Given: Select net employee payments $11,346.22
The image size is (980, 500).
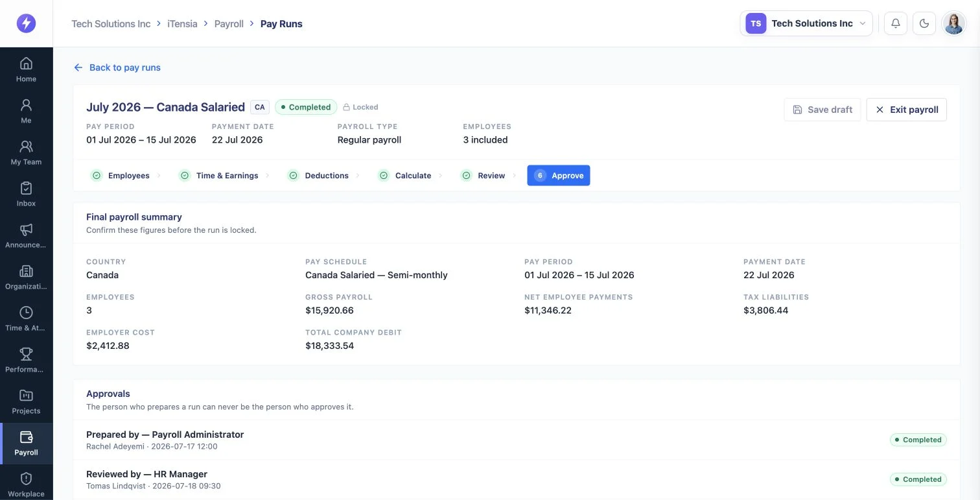Looking at the screenshot, I should 548,311.
